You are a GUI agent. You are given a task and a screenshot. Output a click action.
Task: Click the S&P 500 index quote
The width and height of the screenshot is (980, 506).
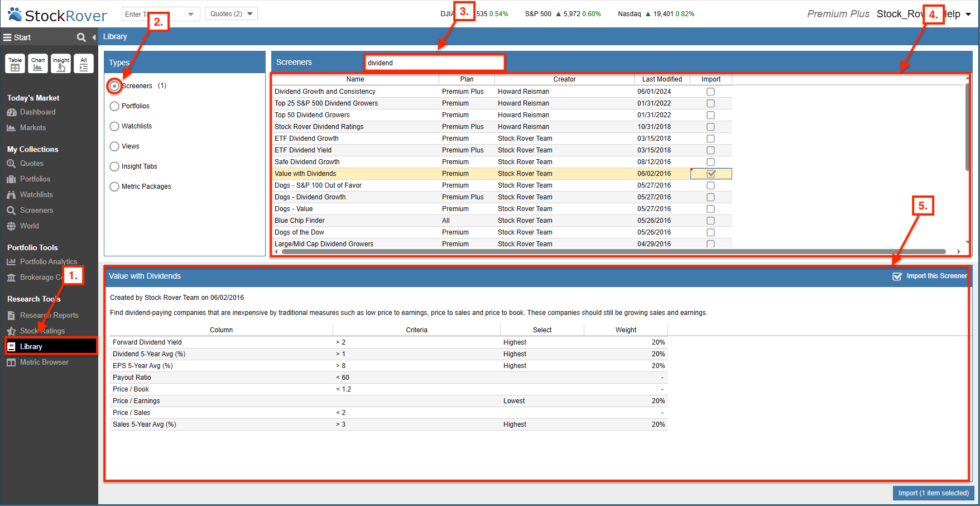coord(563,14)
